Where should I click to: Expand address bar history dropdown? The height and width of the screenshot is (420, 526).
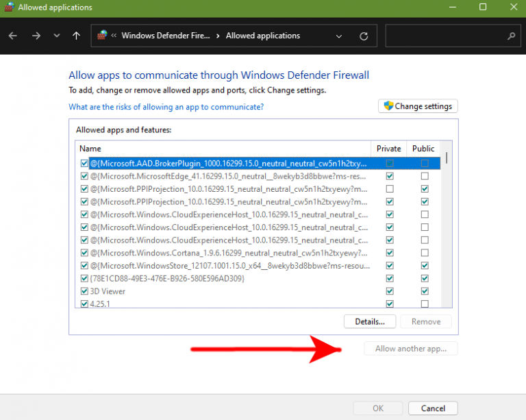pyautogui.click(x=339, y=36)
